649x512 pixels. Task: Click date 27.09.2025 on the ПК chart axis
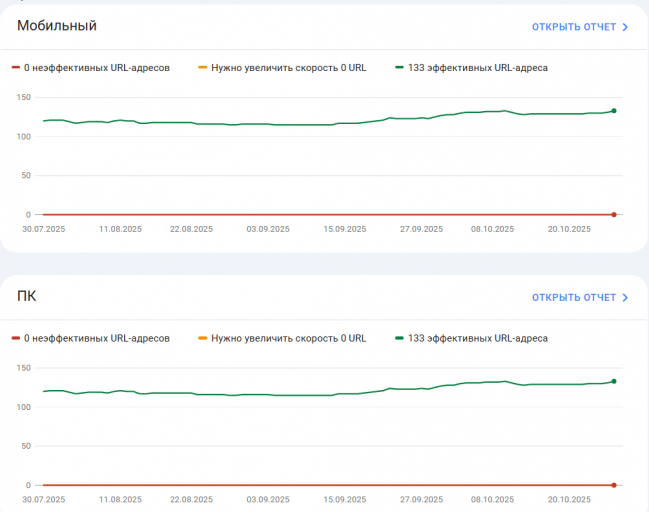[421, 500]
